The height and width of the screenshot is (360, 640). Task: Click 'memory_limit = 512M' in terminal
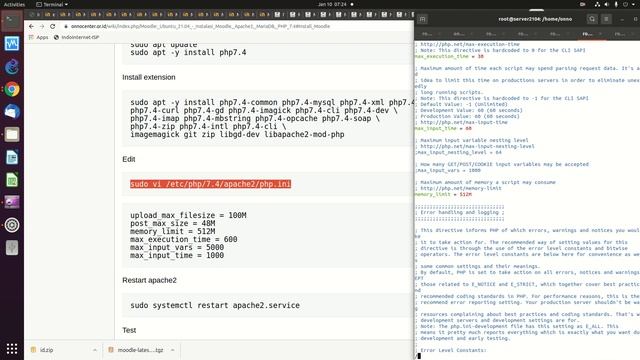point(443,194)
